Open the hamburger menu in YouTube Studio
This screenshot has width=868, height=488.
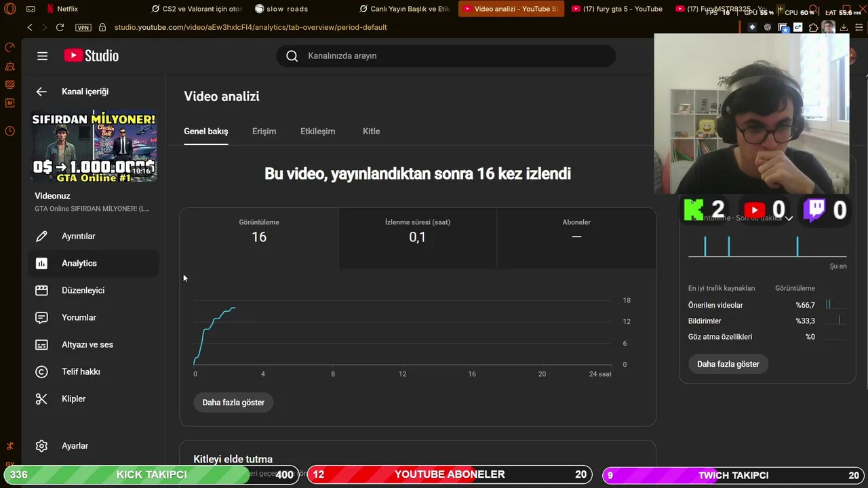pos(43,56)
